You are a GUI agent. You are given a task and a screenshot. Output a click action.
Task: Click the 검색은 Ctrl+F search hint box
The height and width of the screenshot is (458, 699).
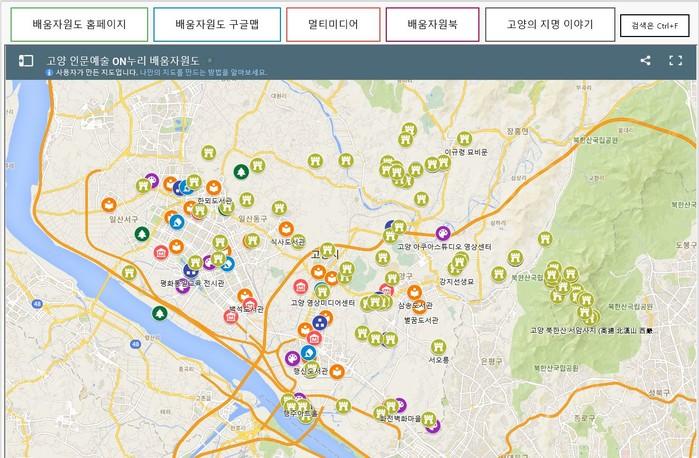(x=654, y=26)
